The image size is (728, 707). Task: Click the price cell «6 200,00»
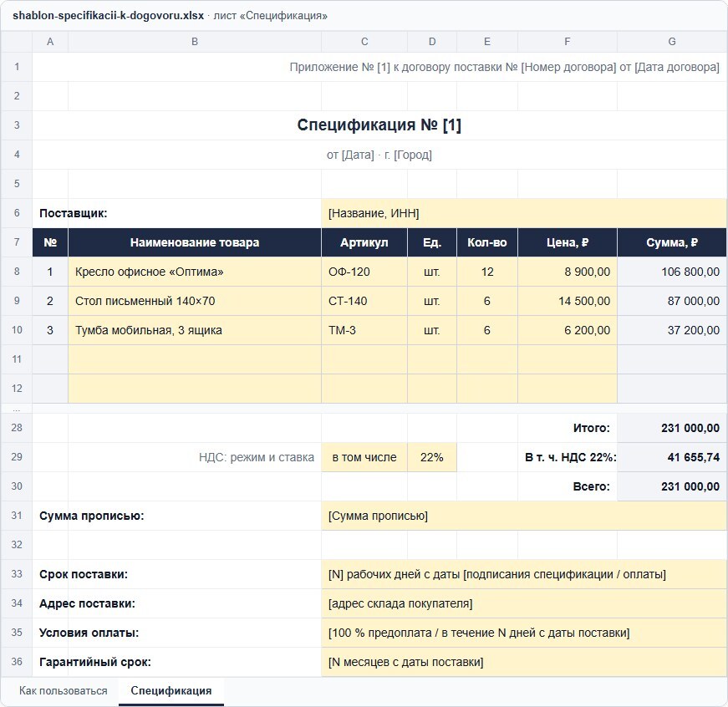pos(568,330)
